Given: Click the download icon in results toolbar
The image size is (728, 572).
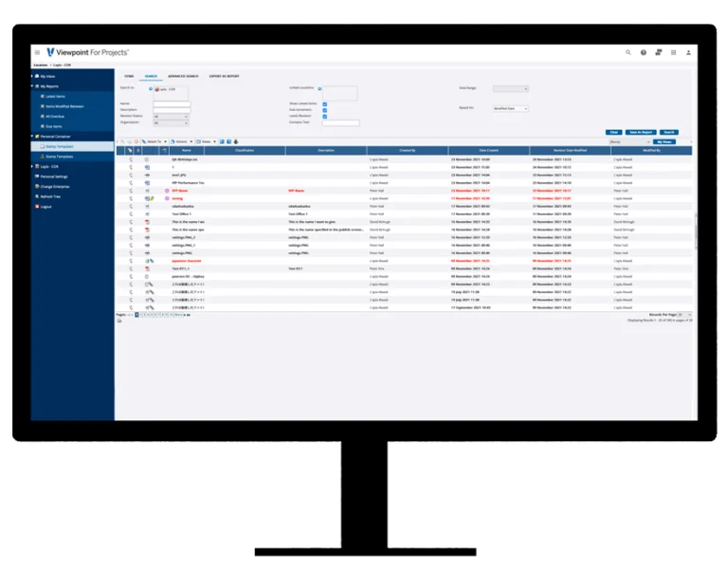Looking at the screenshot, I should pyautogui.click(x=236, y=141).
